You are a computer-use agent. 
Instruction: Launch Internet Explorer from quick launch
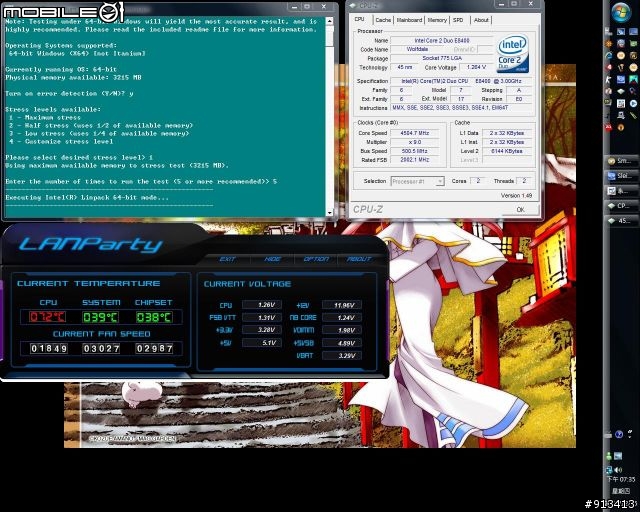click(x=609, y=56)
